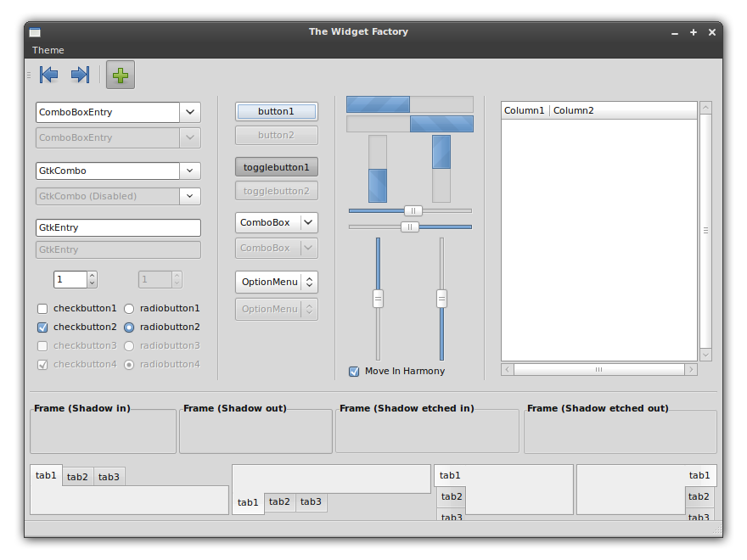Screen dimensions: 747x560
Task: Enable checkbutton1 checkbox
Action: point(42,309)
